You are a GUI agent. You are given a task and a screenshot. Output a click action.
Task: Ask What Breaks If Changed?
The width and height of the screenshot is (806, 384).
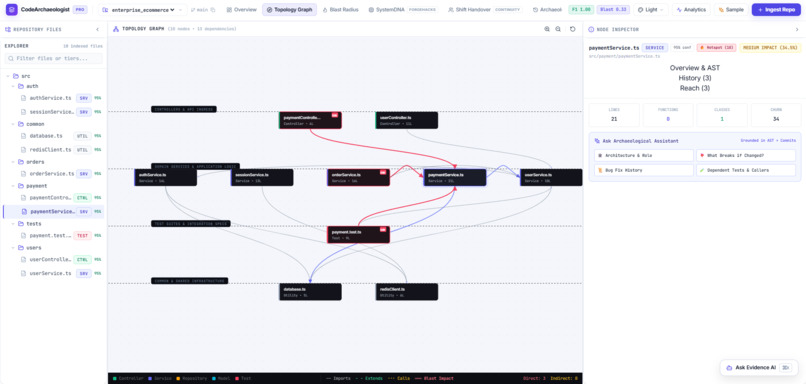[746, 155]
